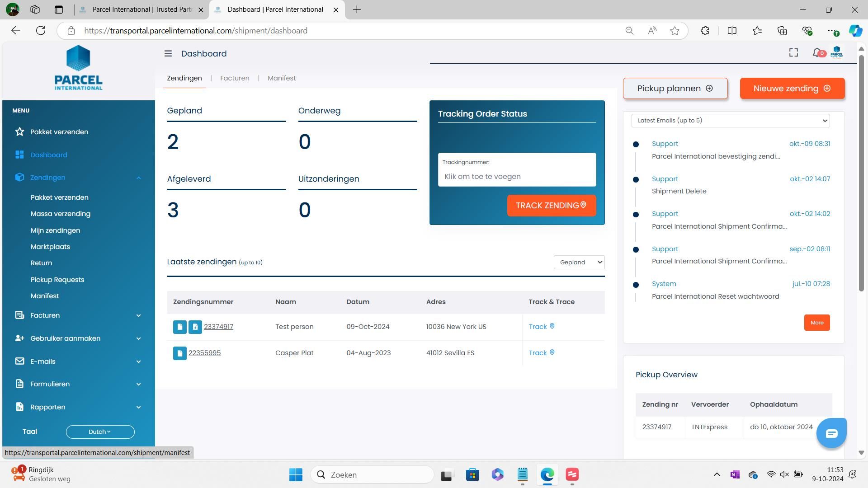
Task: Click the Nieuwe zending button
Action: coord(792,89)
